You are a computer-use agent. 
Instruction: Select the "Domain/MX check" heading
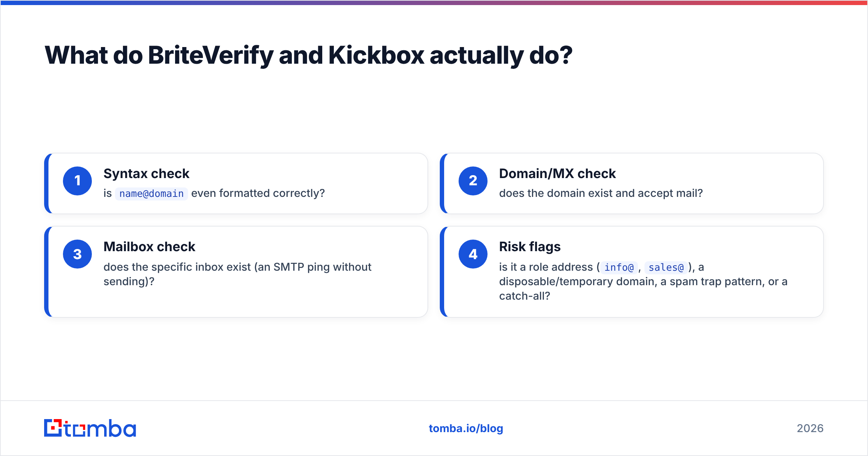(557, 174)
